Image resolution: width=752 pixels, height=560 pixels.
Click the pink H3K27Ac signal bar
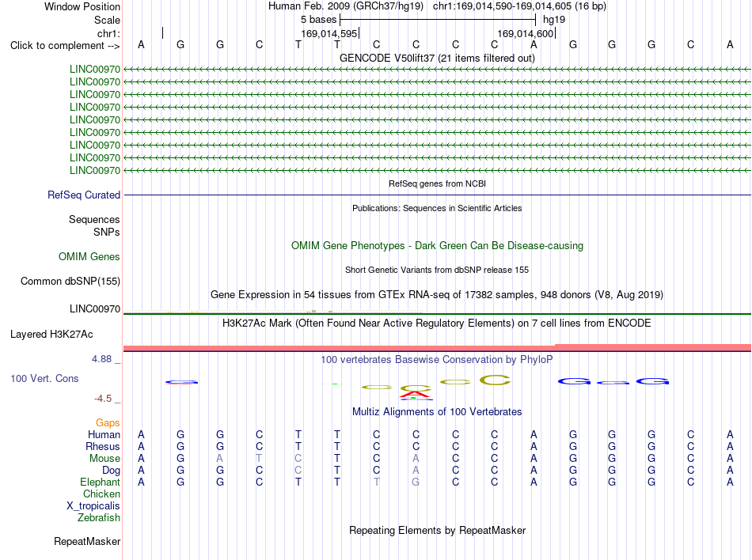pyautogui.click(x=437, y=347)
